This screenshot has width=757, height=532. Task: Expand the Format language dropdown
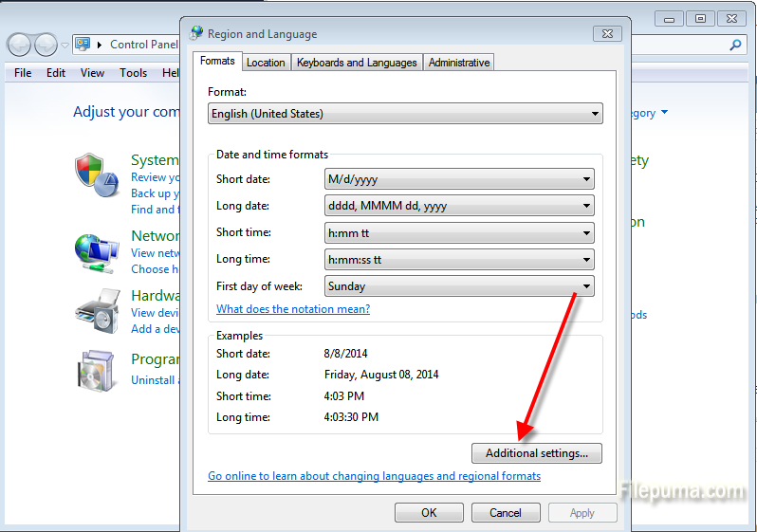(x=405, y=114)
